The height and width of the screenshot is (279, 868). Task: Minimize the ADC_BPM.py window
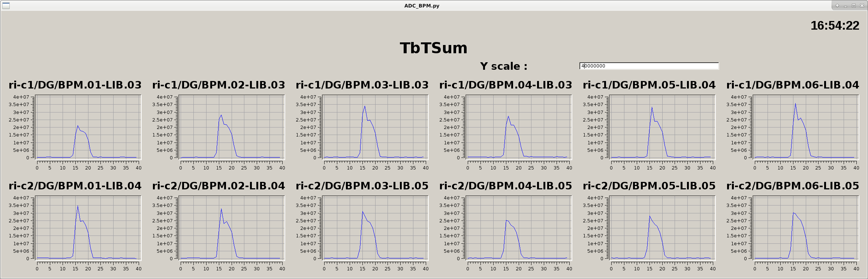point(846,6)
